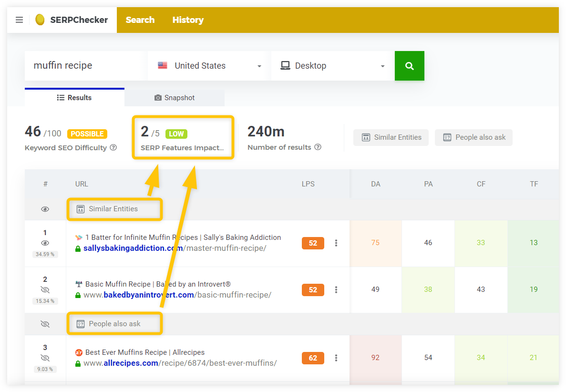The height and width of the screenshot is (392, 566).
Task: Click the DA column header
Action: point(375,184)
